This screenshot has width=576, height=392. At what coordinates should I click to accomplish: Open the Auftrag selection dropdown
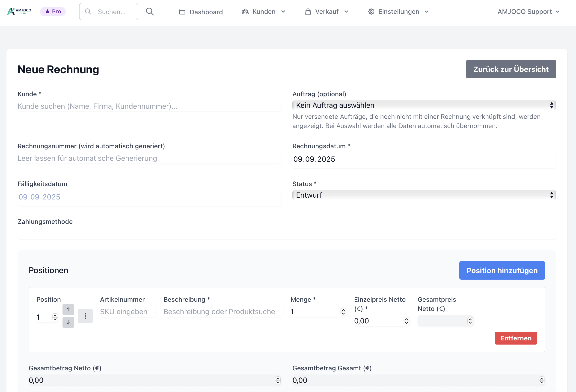point(424,105)
